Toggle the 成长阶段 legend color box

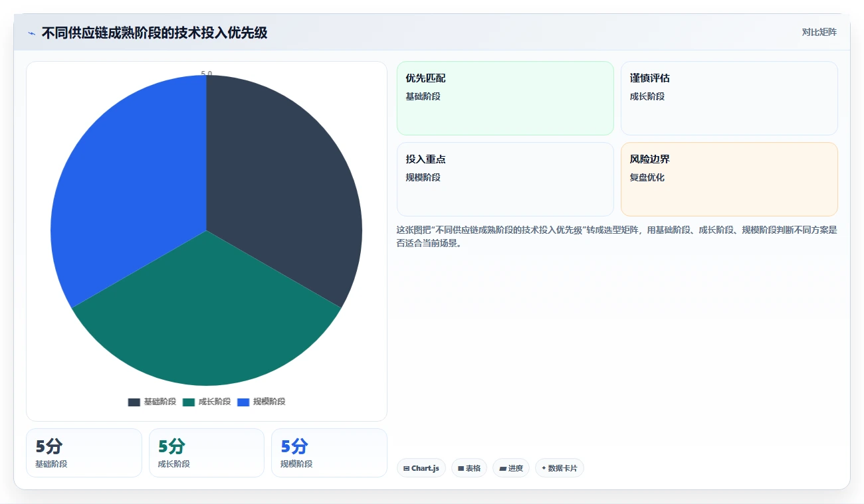(x=189, y=402)
